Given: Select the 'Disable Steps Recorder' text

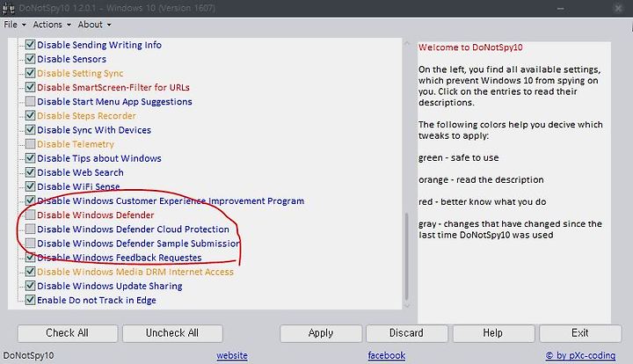Looking at the screenshot, I should (x=86, y=115).
